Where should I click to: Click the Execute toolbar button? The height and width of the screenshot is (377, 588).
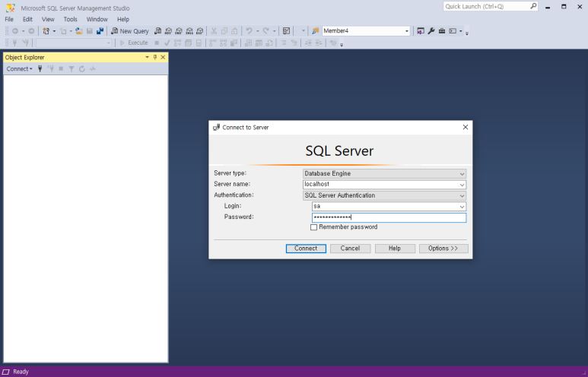[x=134, y=43]
